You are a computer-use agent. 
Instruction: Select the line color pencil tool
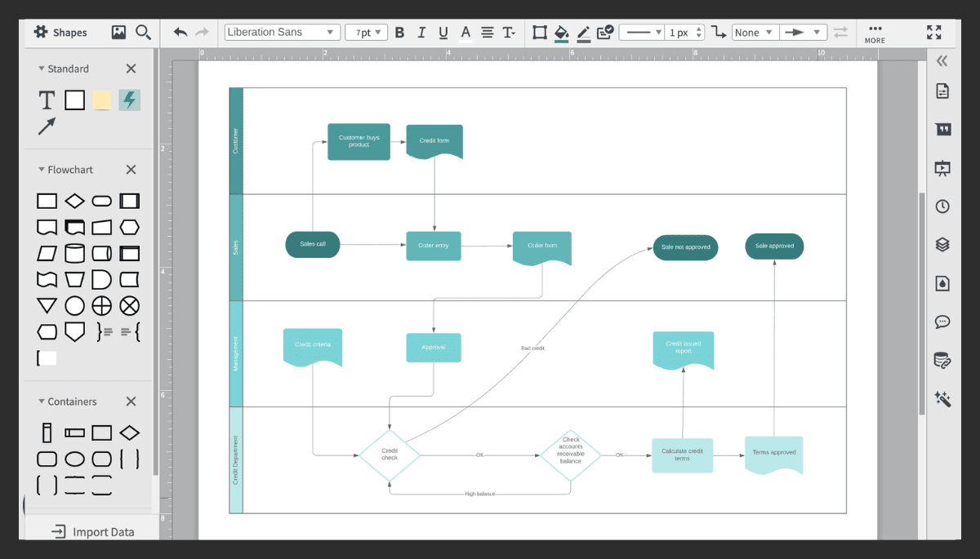click(x=582, y=33)
